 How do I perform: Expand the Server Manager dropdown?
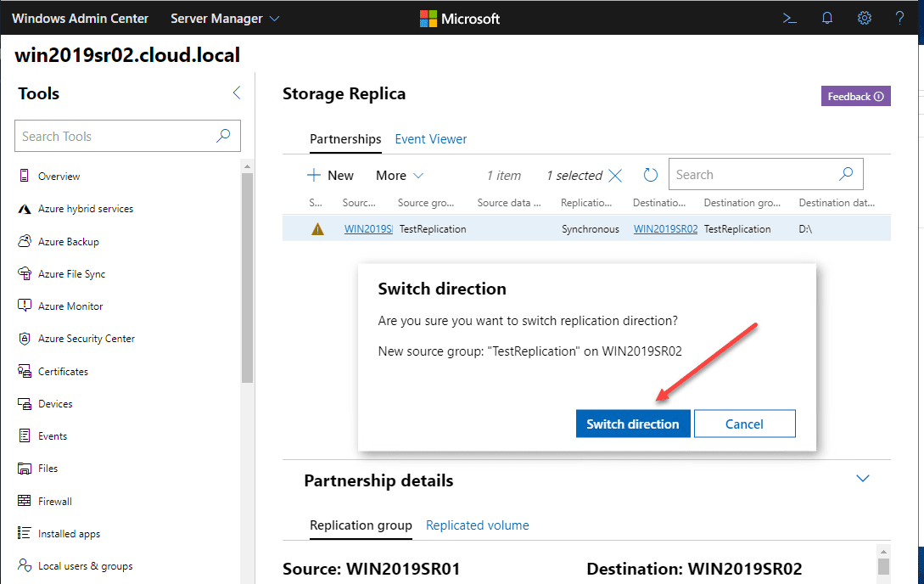click(x=225, y=18)
